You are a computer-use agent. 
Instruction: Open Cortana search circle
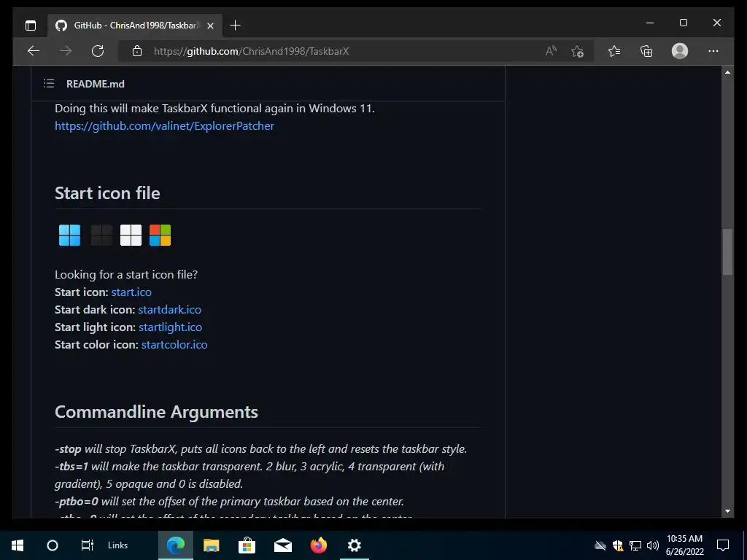click(x=53, y=545)
